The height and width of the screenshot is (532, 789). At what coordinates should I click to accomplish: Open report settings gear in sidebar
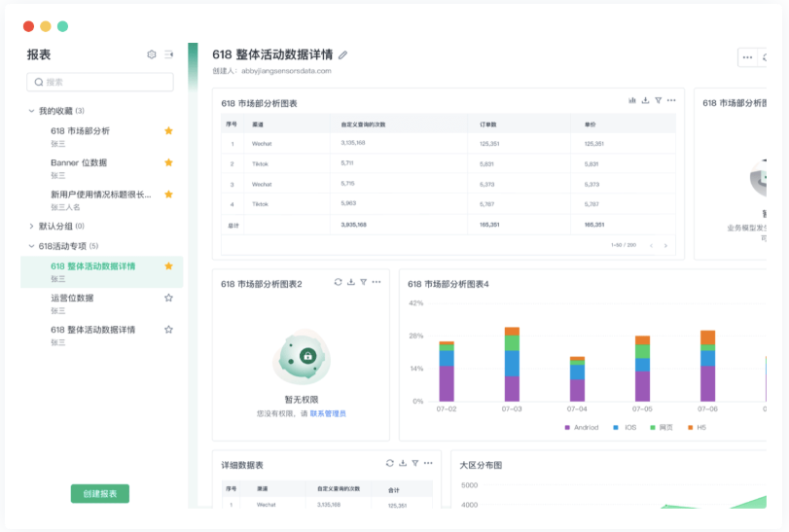click(x=152, y=54)
